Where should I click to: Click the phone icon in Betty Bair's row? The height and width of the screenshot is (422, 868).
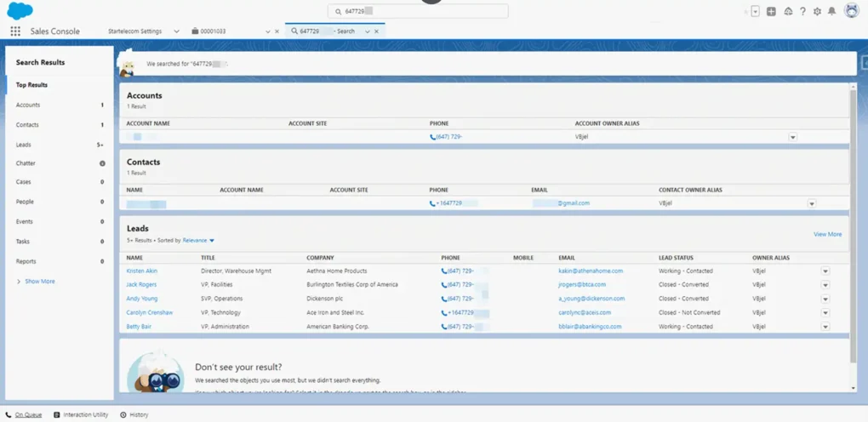coord(444,327)
